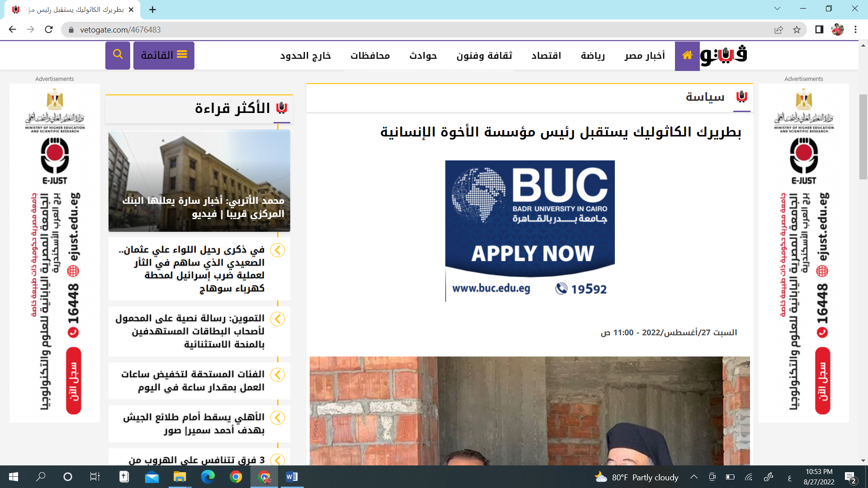This screenshot has height=488, width=868.
Task: Open Task View on taskbar
Action: click(x=95, y=477)
